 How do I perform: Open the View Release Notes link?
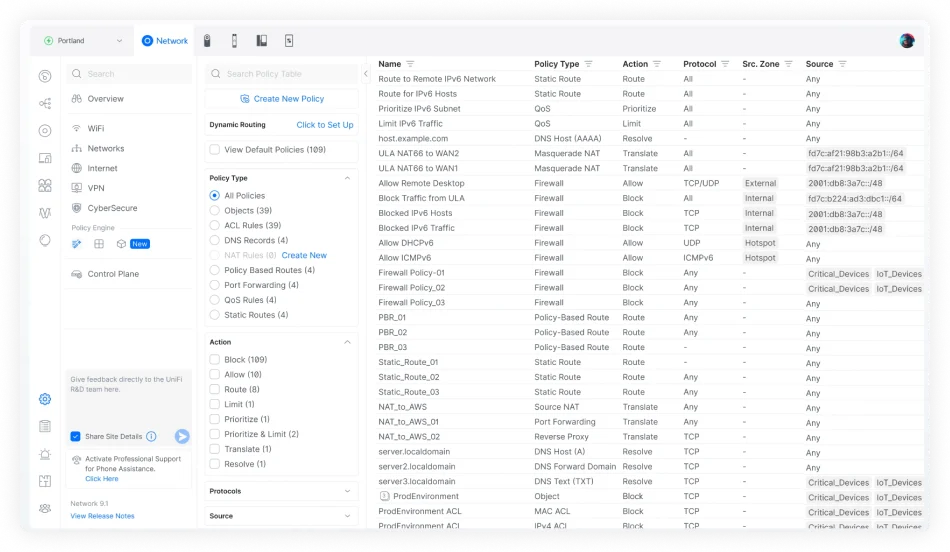coord(102,516)
